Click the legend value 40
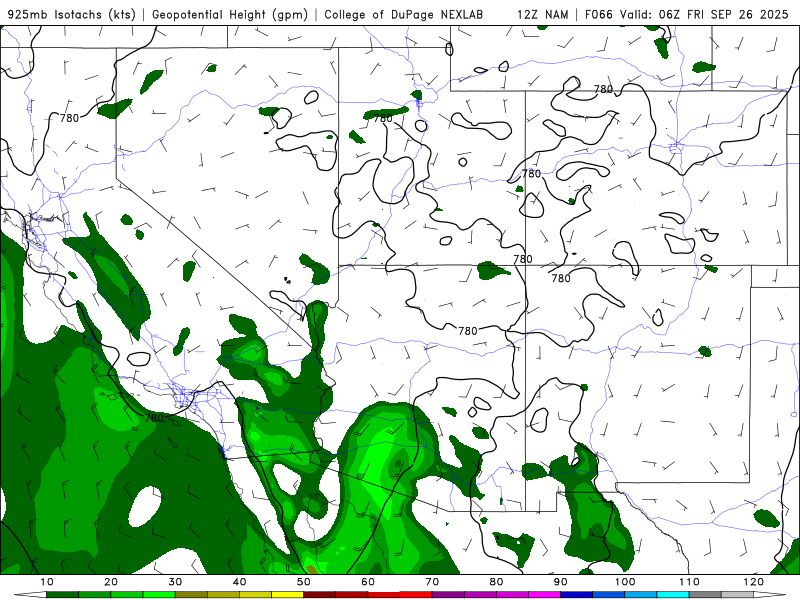Image resolution: width=800 pixels, height=600 pixels. (x=239, y=582)
